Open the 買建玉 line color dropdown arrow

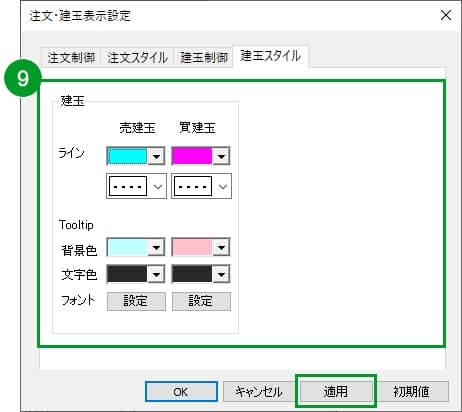point(221,156)
